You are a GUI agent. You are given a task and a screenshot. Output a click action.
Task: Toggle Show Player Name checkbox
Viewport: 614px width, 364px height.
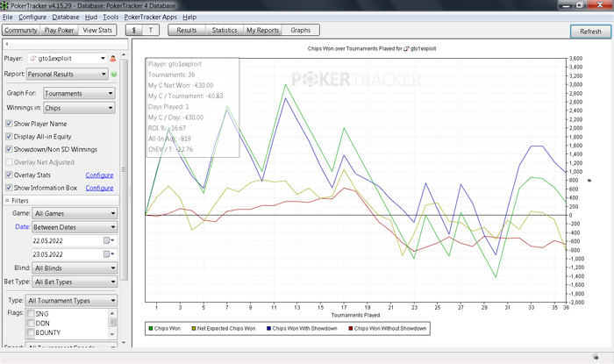(9, 124)
